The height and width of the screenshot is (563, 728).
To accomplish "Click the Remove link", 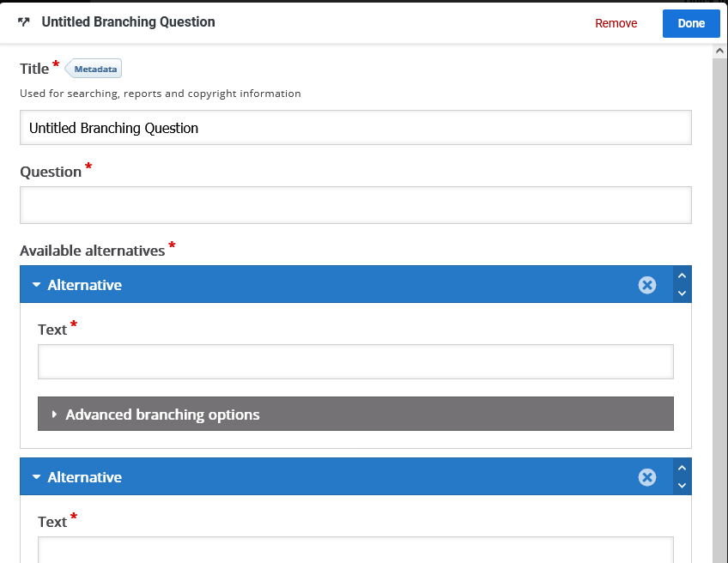I will [616, 23].
